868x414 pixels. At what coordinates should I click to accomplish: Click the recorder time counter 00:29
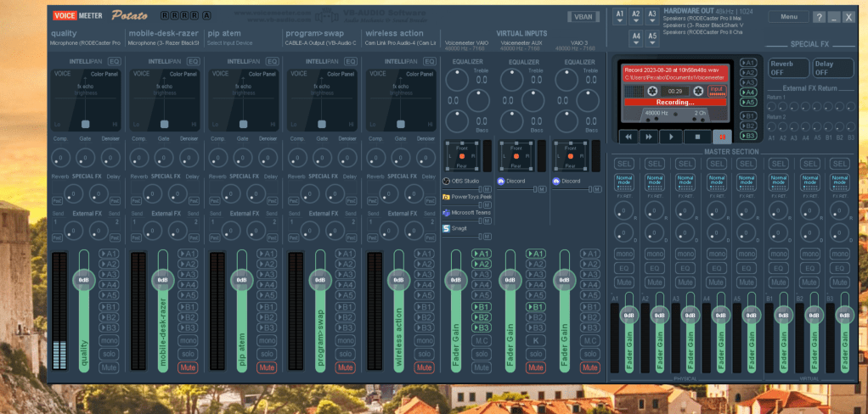pos(674,91)
